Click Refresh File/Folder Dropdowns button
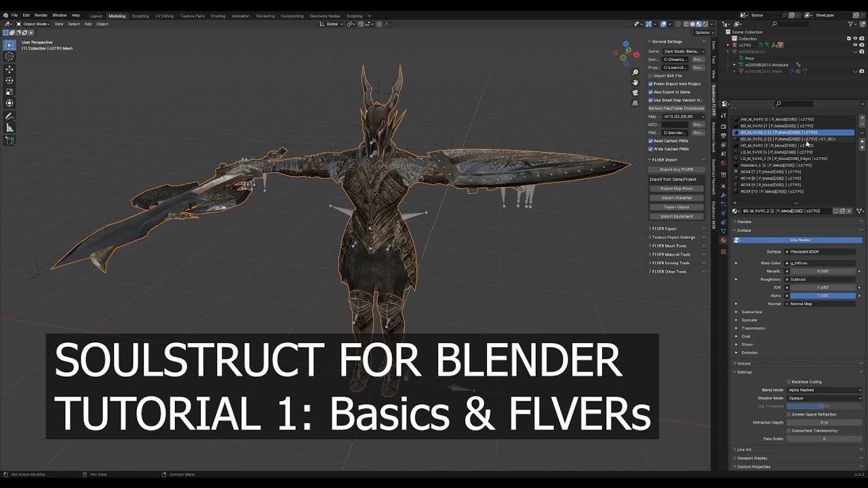The width and height of the screenshot is (868, 488). point(677,108)
